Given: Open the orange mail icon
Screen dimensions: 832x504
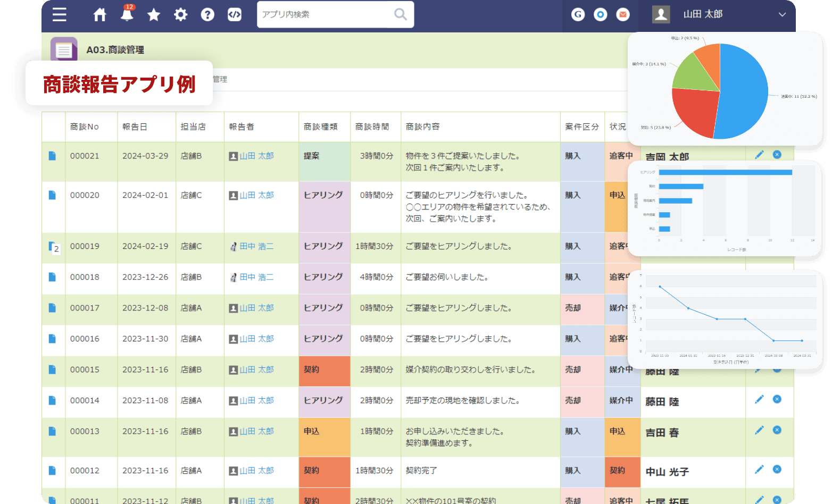Looking at the screenshot, I should 623,14.
